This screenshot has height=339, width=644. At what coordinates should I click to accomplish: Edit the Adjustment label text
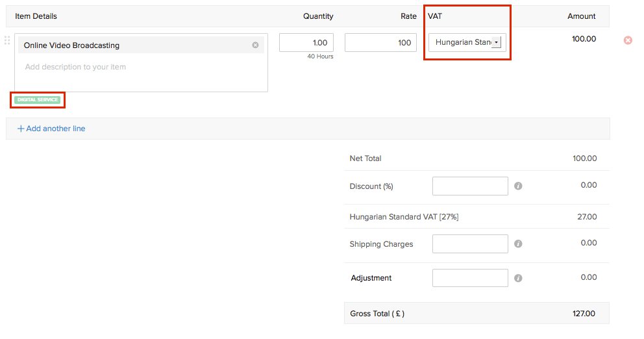(x=371, y=278)
